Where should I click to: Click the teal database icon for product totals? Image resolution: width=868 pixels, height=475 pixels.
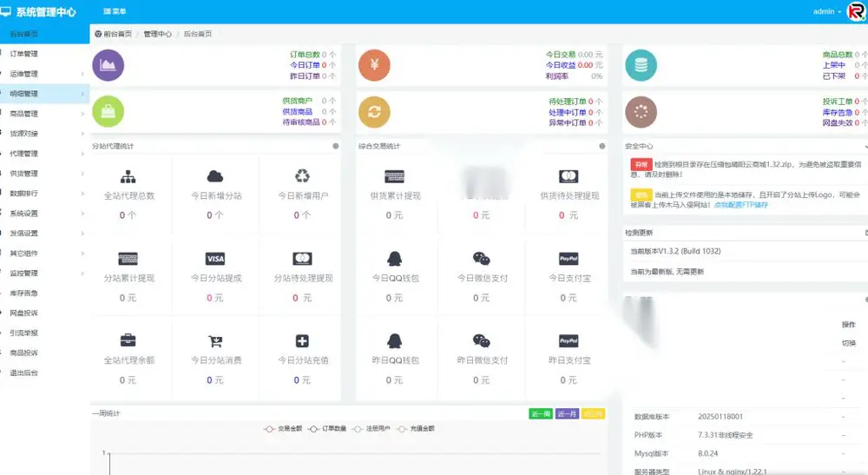point(641,65)
